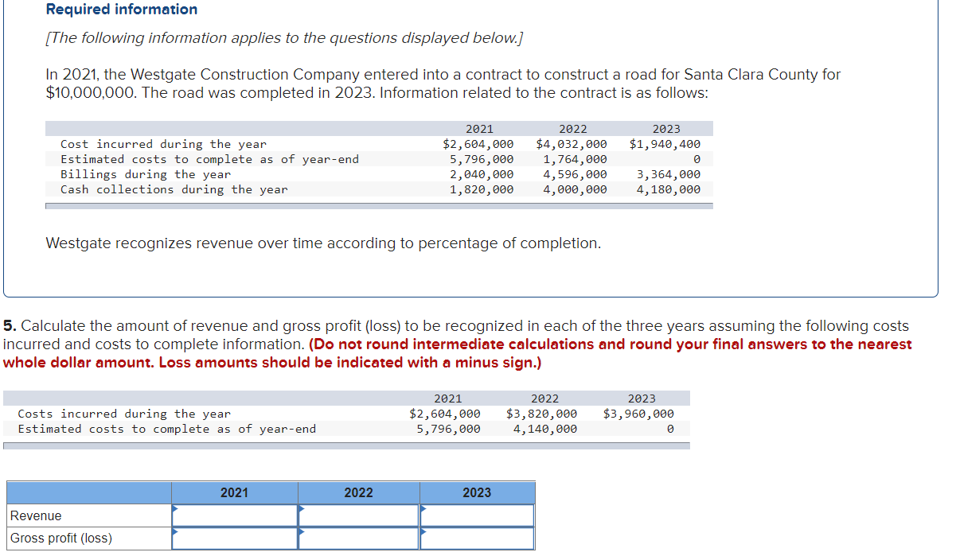This screenshot has height=560, width=956.
Task: Click the $3,960,000 costs incurred value
Action: [x=638, y=414]
